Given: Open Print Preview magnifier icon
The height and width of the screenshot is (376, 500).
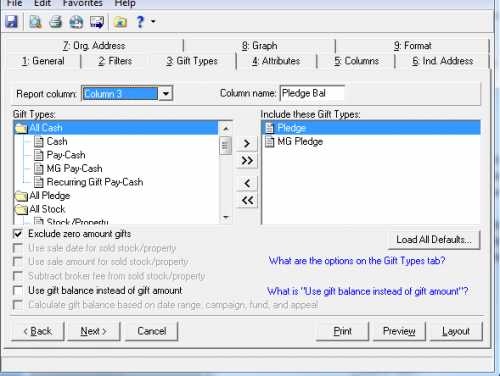Looking at the screenshot, I should tap(35, 22).
